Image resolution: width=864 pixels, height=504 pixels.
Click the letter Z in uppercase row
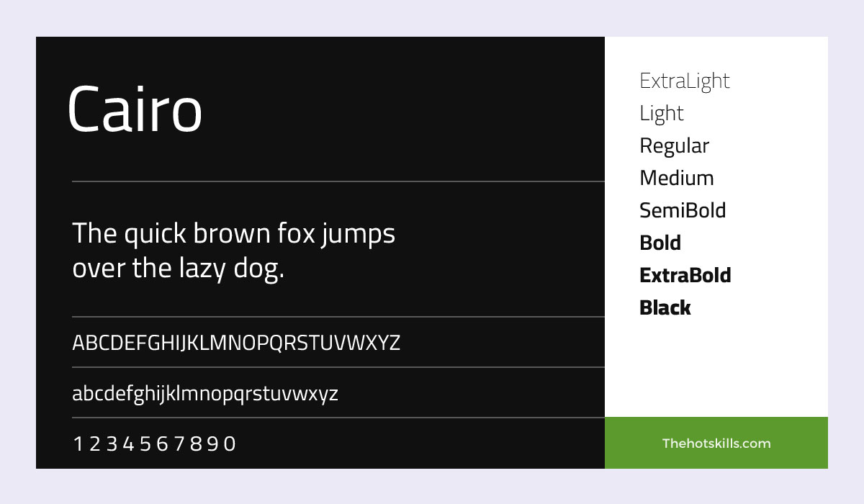coord(394,343)
